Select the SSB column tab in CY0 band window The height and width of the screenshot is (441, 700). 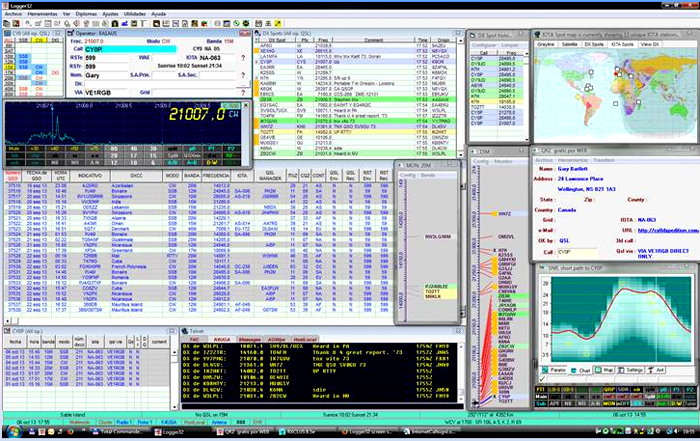23,40
